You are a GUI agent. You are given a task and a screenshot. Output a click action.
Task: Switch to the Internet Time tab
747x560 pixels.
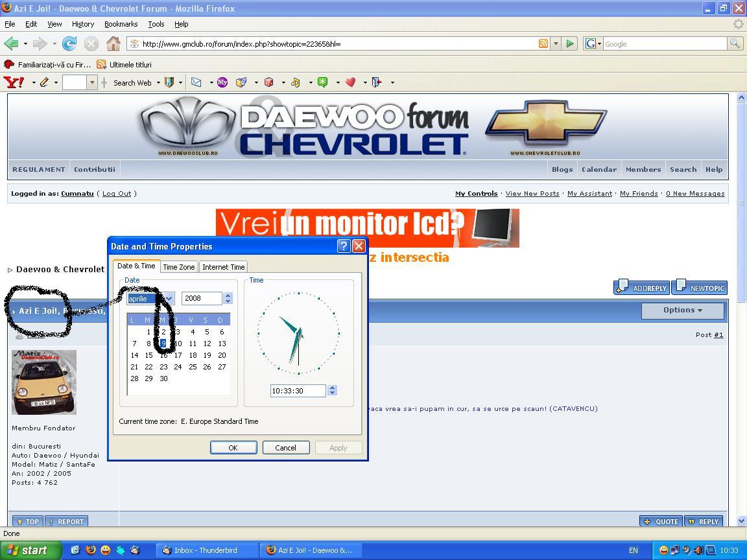[224, 267]
